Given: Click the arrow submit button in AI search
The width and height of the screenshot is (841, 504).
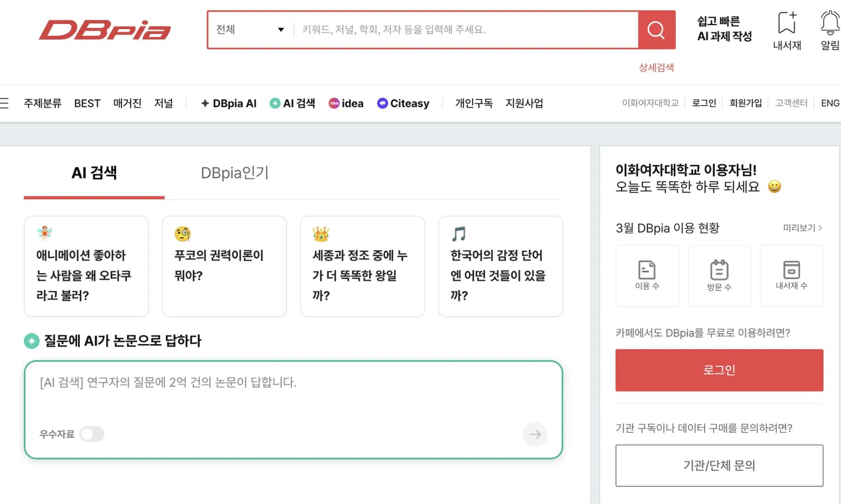Looking at the screenshot, I should tap(535, 434).
